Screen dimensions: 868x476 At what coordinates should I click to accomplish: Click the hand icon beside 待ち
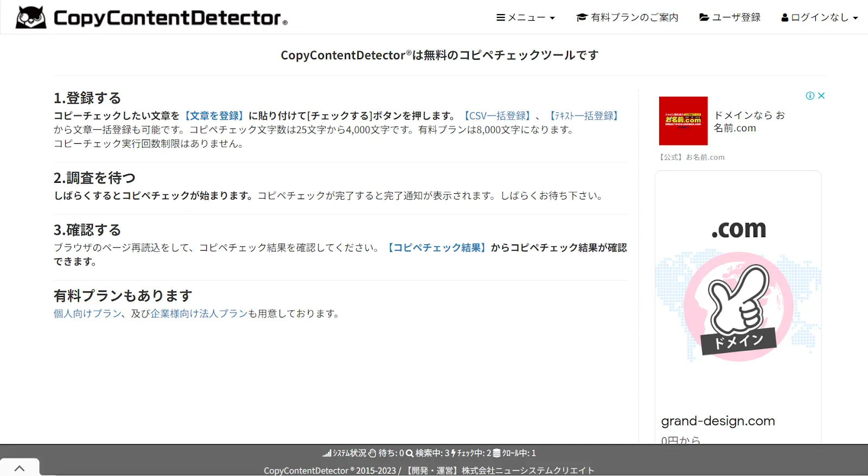point(372,453)
